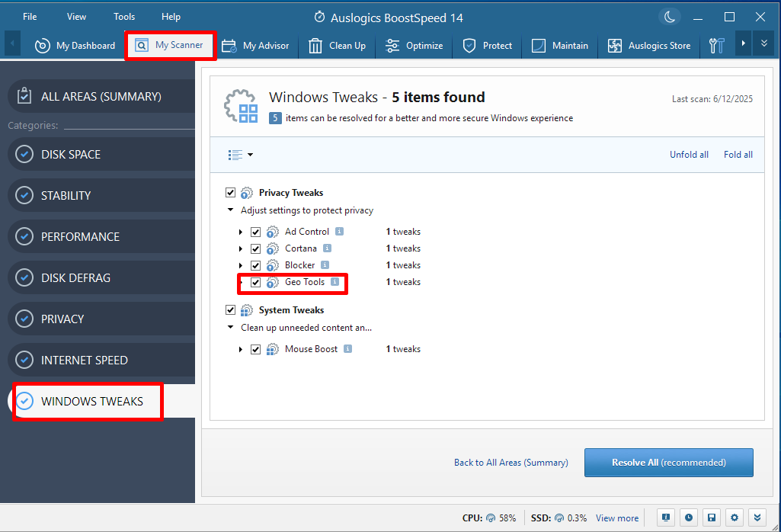This screenshot has width=781, height=532.
Task: Click the clock scheduler icon in status bar
Action: (688, 518)
